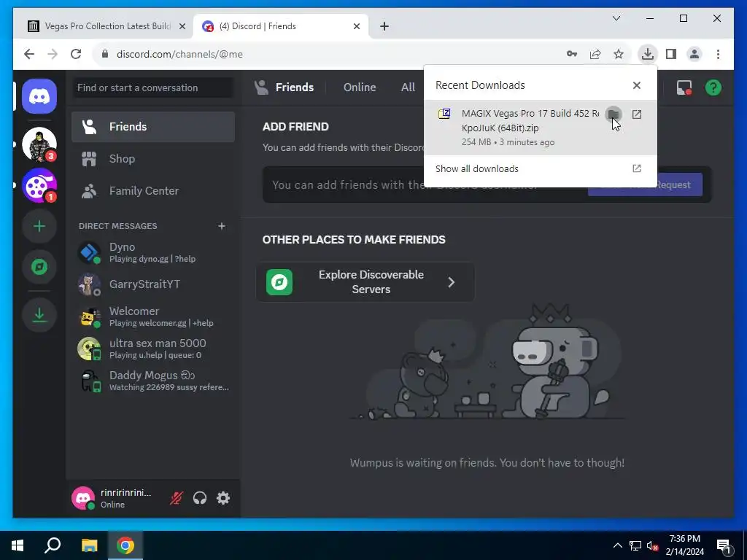Click Explore Discoverable Servers button
Screen dimensions: 747x560
pyautogui.click(x=365, y=282)
